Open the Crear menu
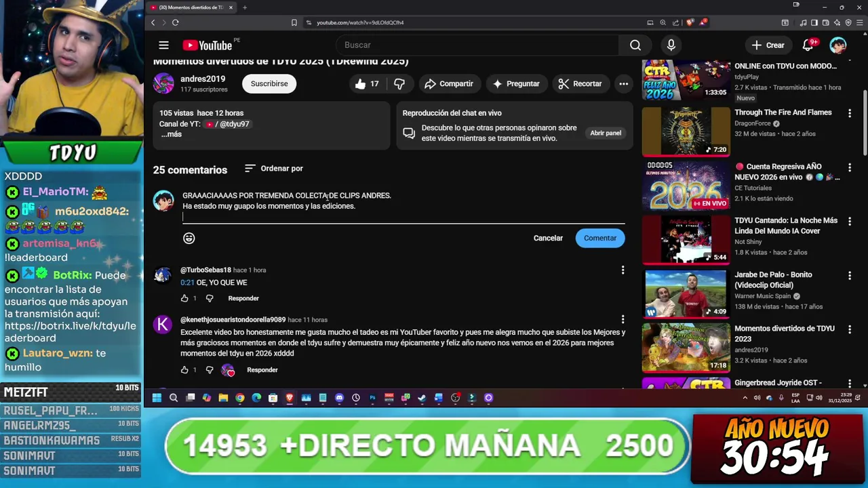868x488 pixels. pyautogui.click(x=768, y=45)
